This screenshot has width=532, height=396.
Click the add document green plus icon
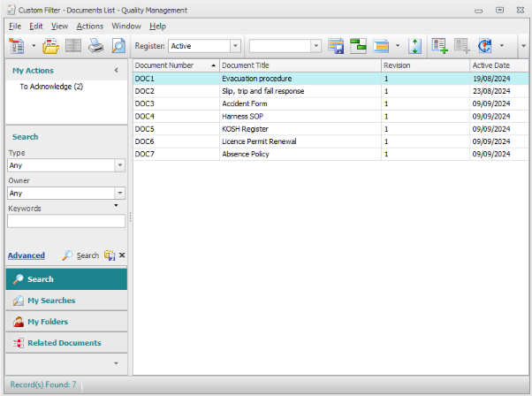tap(440, 46)
